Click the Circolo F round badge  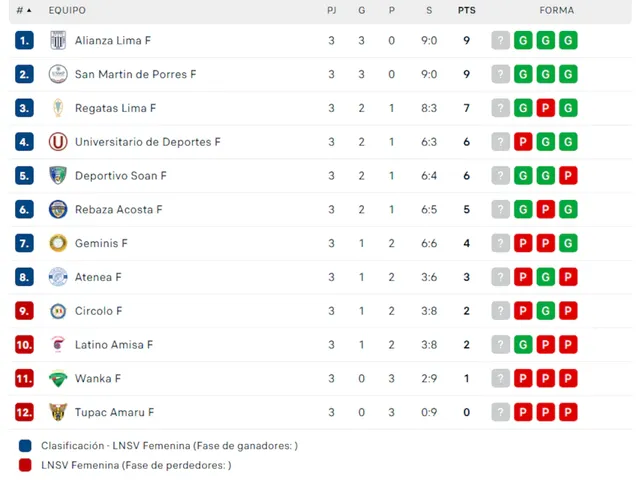pos(58,311)
